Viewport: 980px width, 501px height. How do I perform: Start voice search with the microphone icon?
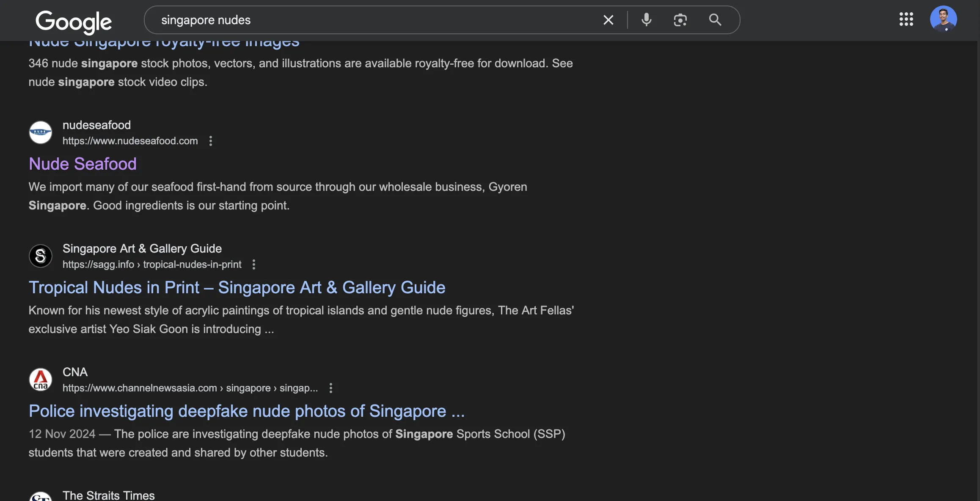pos(646,20)
